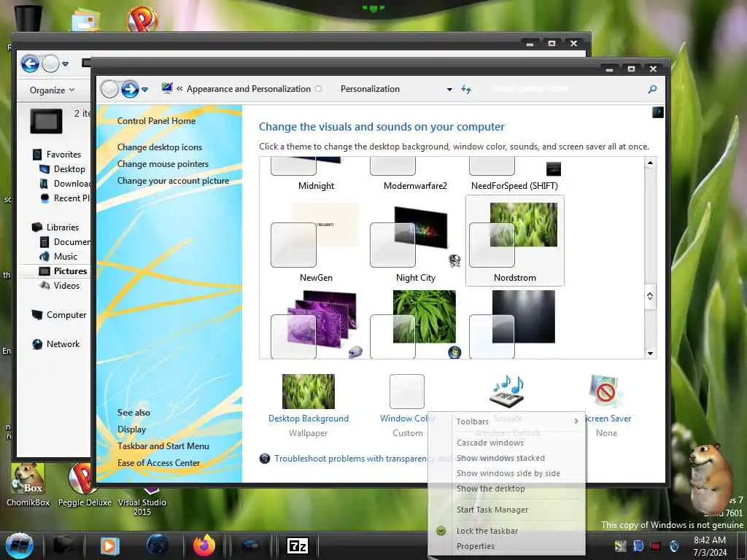Open Troubleshoot problems with transparency link
The height and width of the screenshot is (560, 747).
(x=350, y=459)
